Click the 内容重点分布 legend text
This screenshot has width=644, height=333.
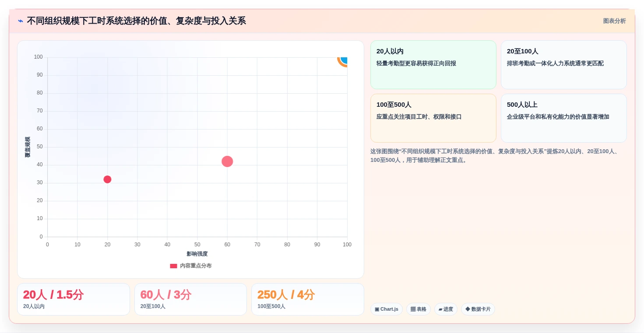pos(196,266)
